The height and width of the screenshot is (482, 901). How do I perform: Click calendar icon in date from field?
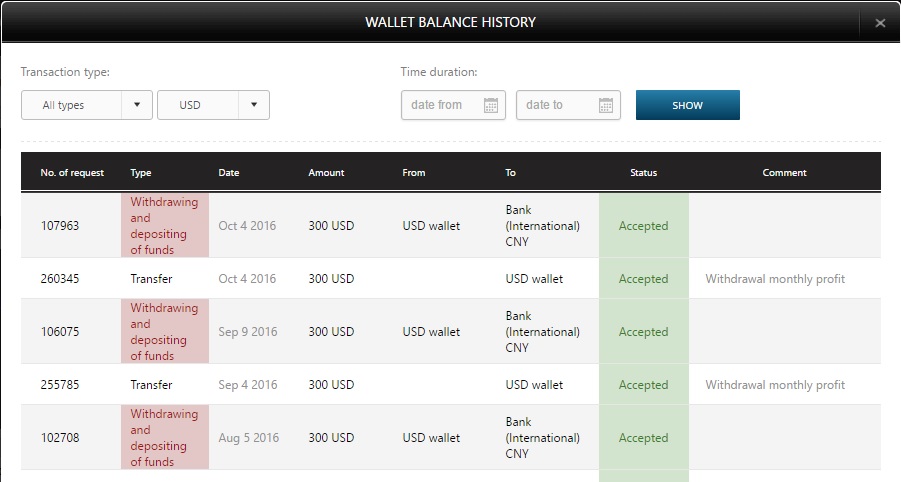click(x=490, y=105)
